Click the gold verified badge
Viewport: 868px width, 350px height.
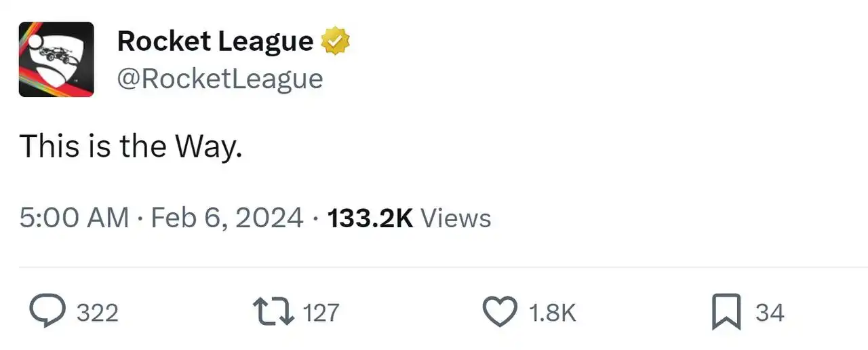click(335, 41)
